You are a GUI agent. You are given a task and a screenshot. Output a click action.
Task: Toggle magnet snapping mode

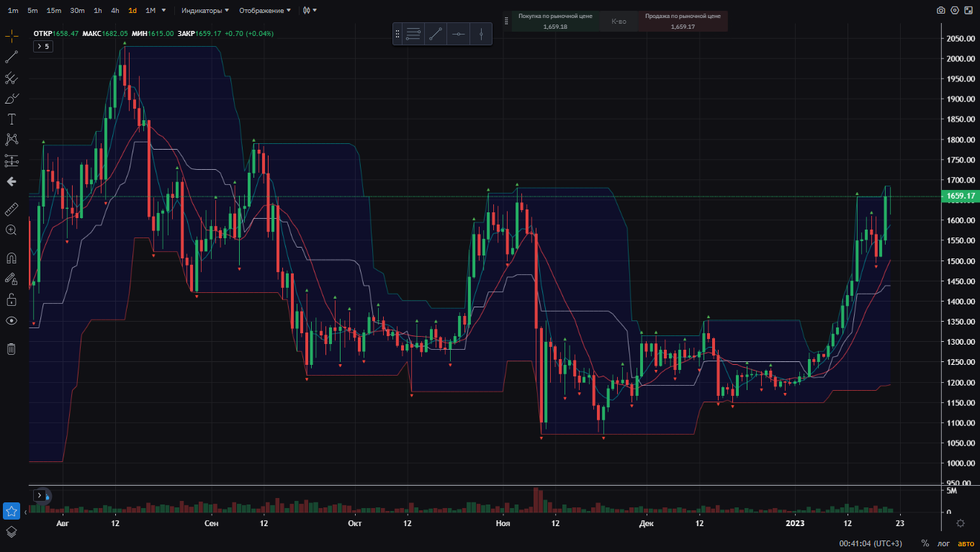coord(12,258)
